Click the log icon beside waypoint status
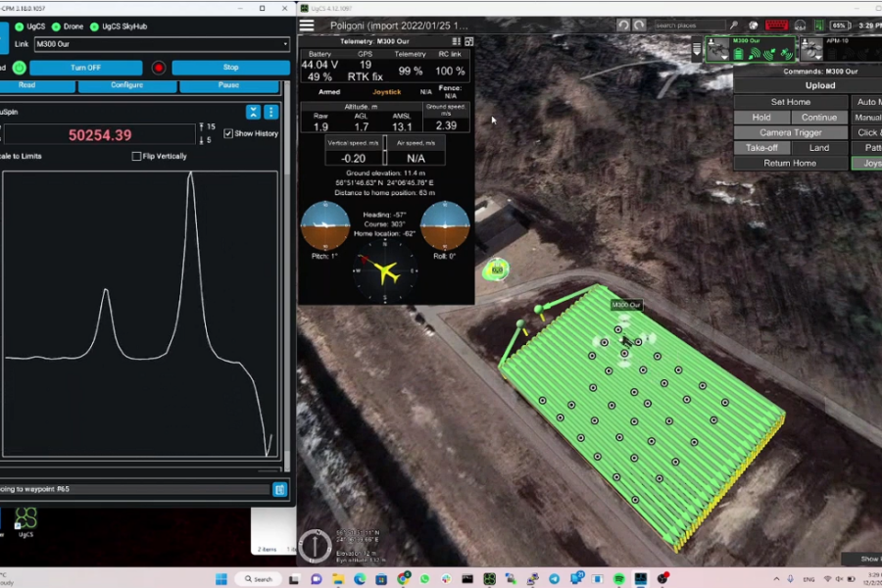The height and width of the screenshot is (588, 882). [x=279, y=489]
